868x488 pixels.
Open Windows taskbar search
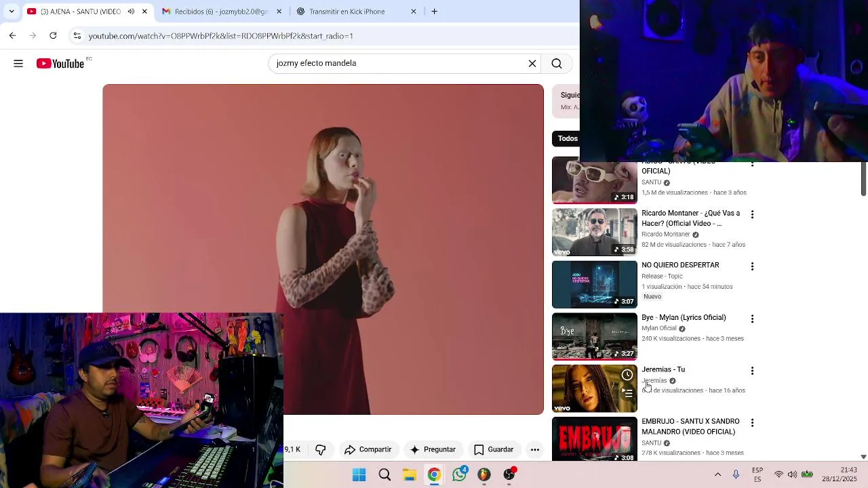pyautogui.click(x=384, y=475)
